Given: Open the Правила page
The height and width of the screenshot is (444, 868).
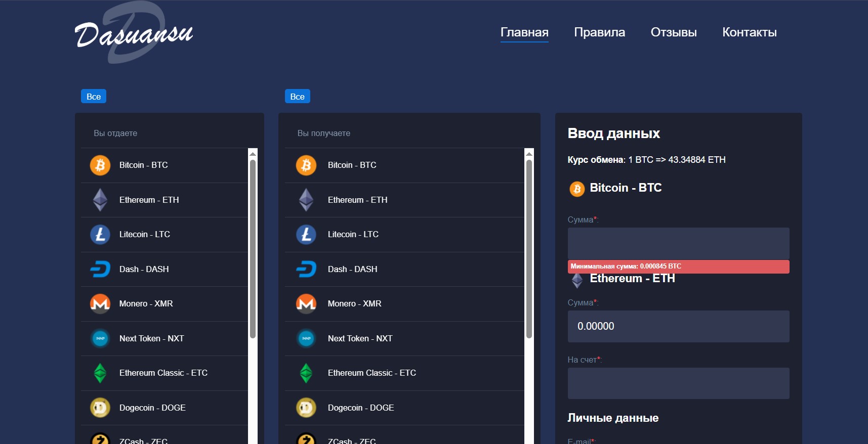Looking at the screenshot, I should pos(600,32).
